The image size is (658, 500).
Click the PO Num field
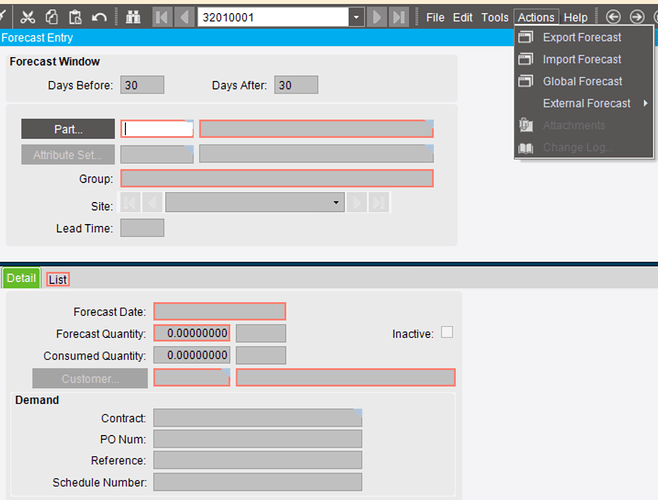coord(258,439)
